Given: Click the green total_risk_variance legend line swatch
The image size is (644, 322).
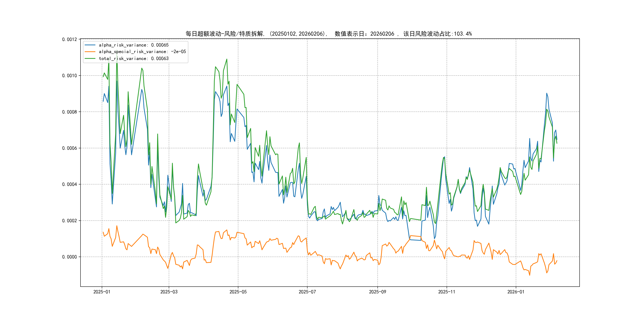Looking at the screenshot, I should click(90, 58).
